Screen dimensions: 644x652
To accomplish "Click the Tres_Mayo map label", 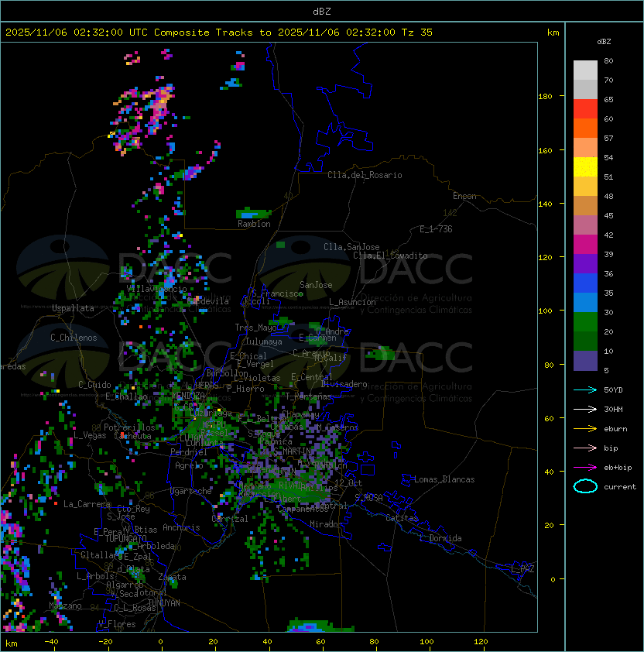I will pyautogui.click(x=255, y=328).
